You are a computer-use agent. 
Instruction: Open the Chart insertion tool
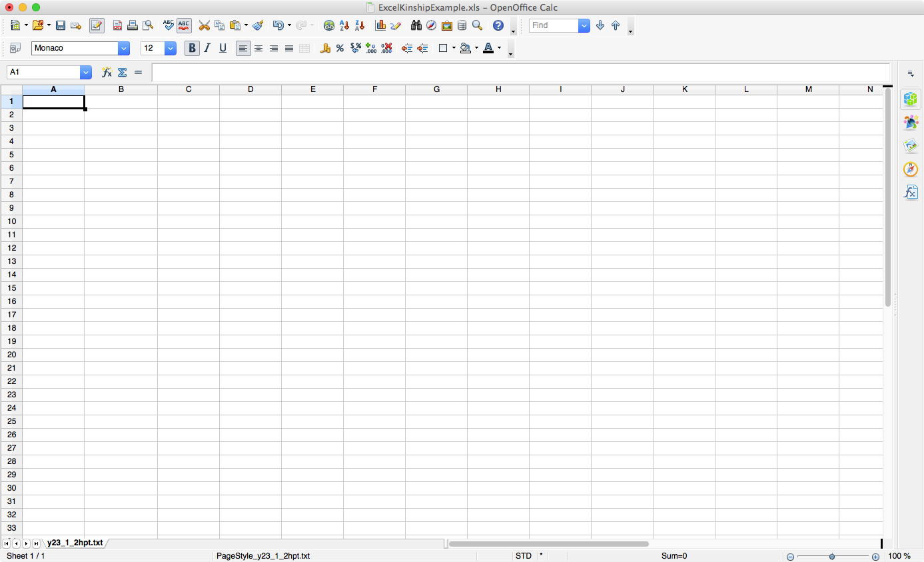(380, 25)
